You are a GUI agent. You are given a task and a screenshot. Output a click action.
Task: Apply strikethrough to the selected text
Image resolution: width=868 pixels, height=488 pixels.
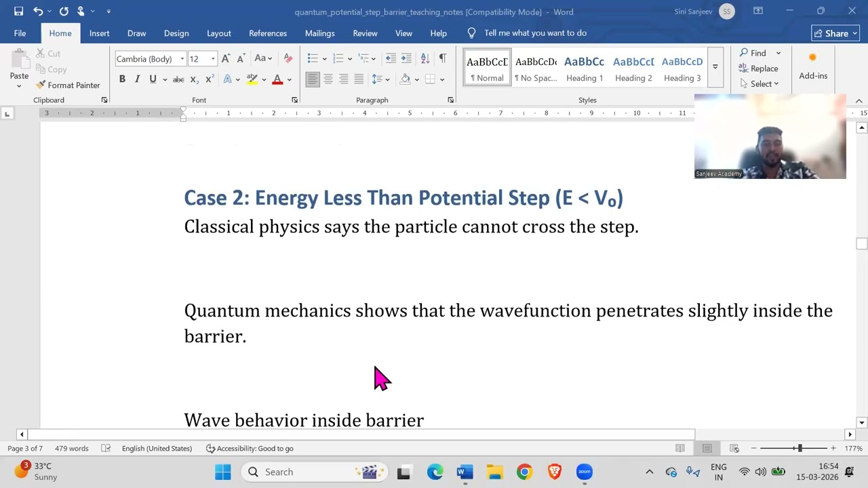tap(178, 79)
